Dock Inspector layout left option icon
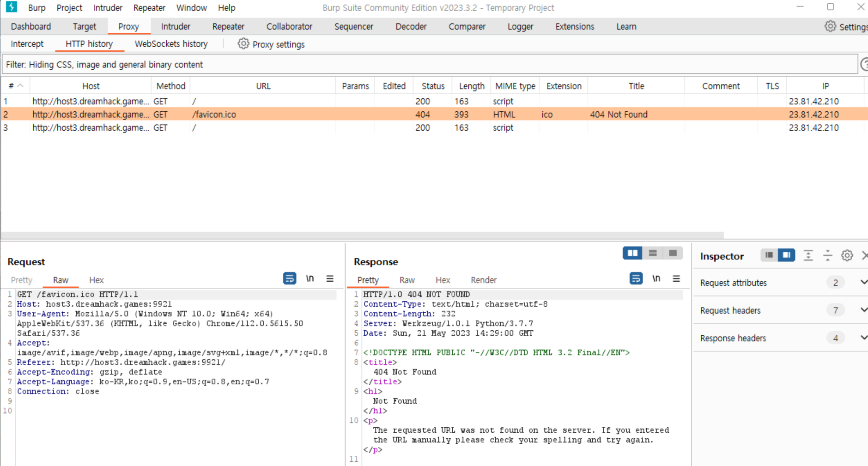Viewport: 868px width, 466px height. coord(769,255)
